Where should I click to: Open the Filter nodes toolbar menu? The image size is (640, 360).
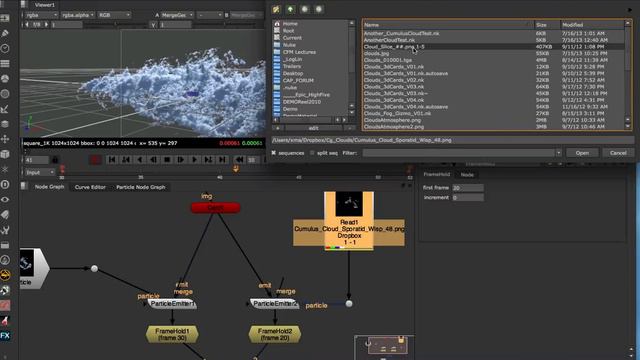pyautogui.click(x=5, y=93)
